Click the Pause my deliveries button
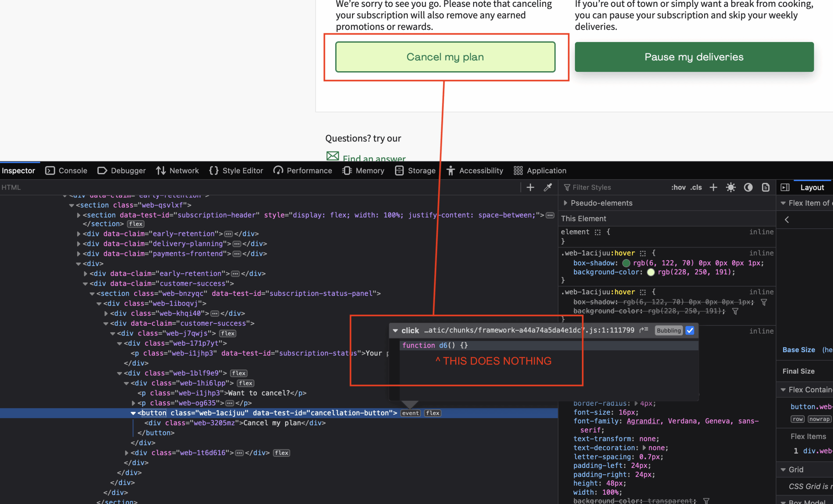The height and width of the screenshot is (504, 833). (694, 57)
